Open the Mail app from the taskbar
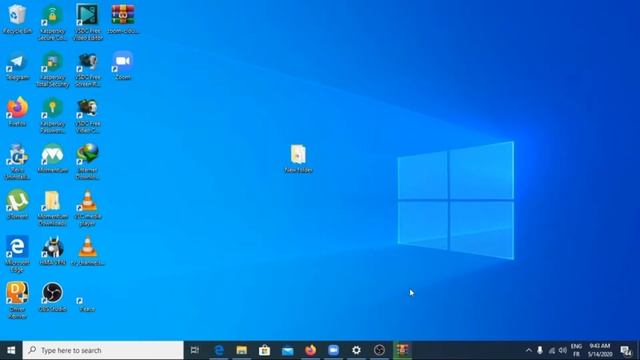 287,350
